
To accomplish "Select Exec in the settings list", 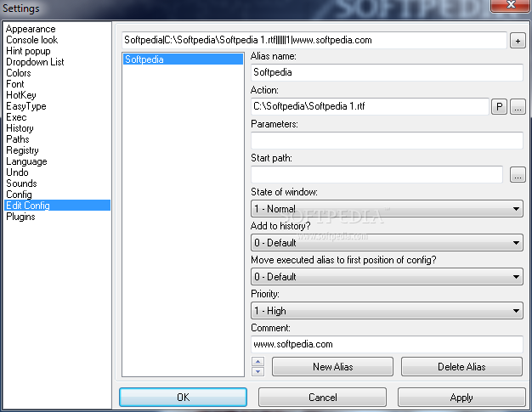I will pyautogui.click(x=57, y=117).
